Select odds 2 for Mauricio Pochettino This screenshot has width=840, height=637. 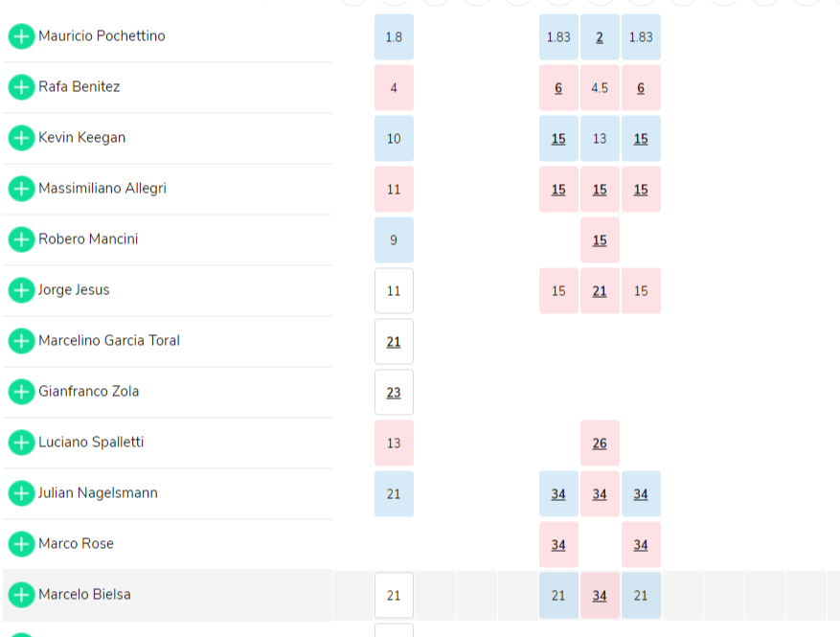point(600,37)
